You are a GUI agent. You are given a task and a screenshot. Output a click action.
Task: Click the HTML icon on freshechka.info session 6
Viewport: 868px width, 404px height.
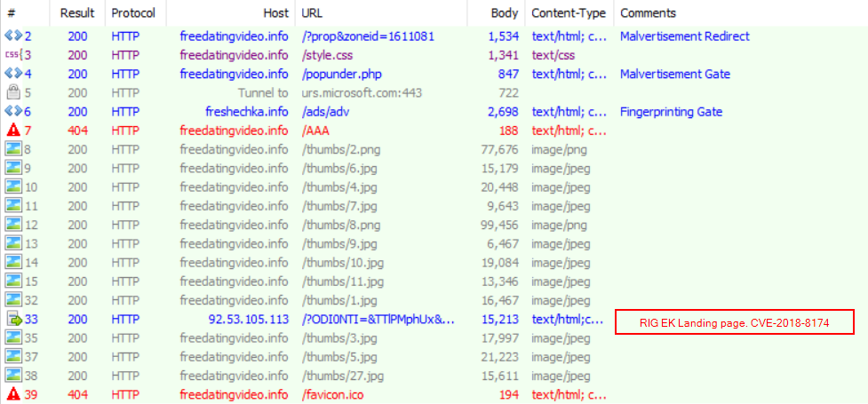[13, 112]
